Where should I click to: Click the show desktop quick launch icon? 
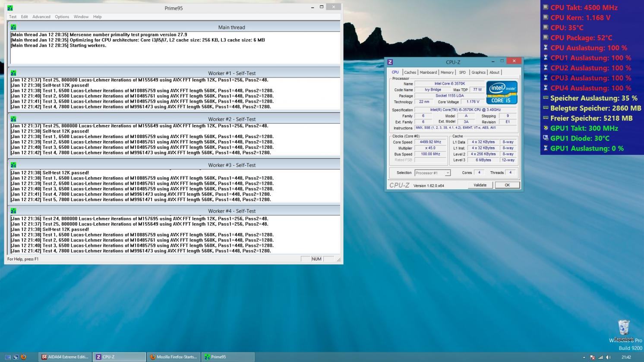(x=8, y=357)
